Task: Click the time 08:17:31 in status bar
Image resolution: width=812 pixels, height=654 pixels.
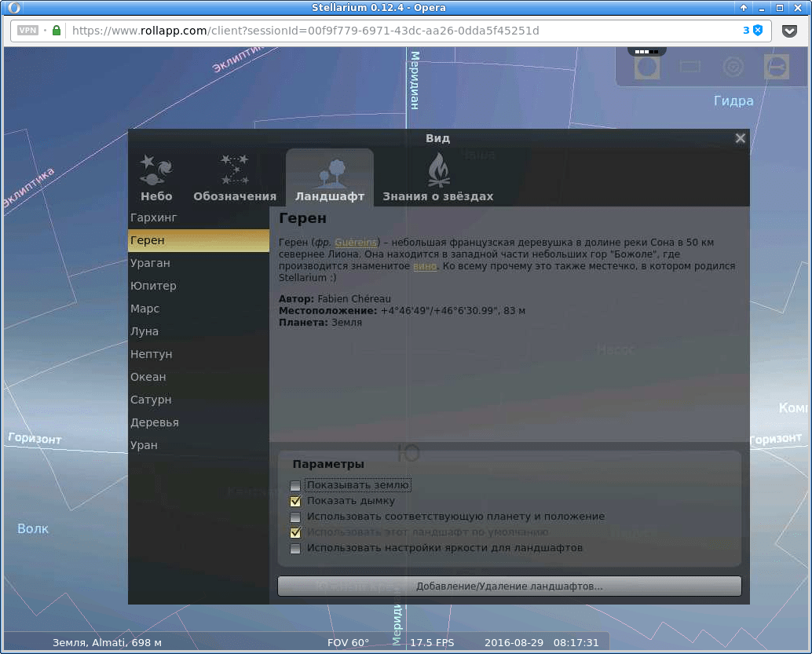Action: [x=576, y=642]
